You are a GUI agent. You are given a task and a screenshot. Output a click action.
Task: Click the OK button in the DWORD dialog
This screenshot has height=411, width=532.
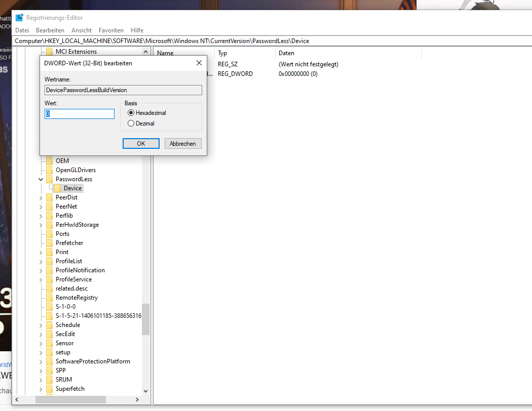pos(141,144)
